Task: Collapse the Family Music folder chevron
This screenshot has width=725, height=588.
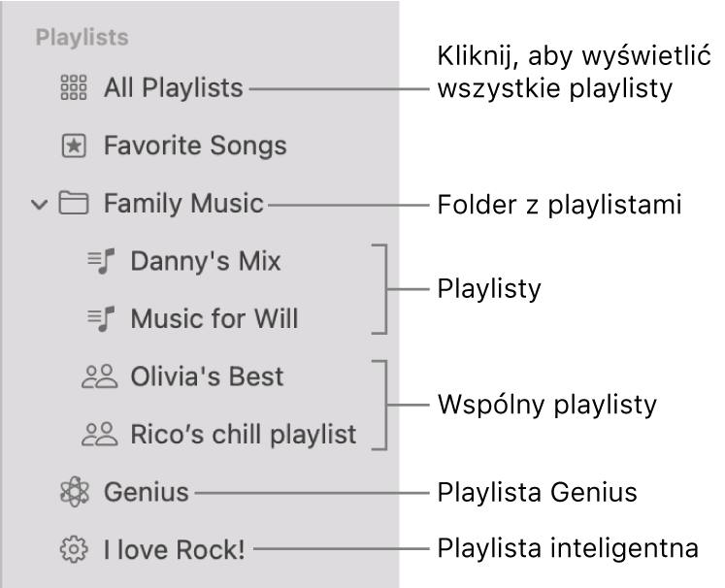Action: 39,205
